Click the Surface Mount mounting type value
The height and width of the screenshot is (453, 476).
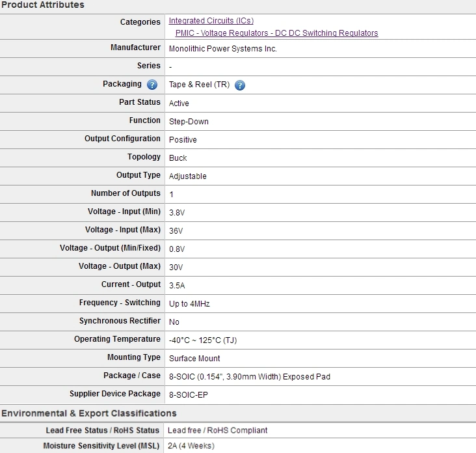pos(194,359)
